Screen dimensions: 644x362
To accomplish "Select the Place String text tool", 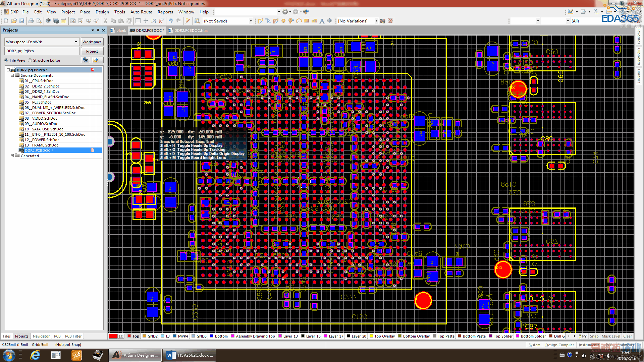I will pos(322,21).
